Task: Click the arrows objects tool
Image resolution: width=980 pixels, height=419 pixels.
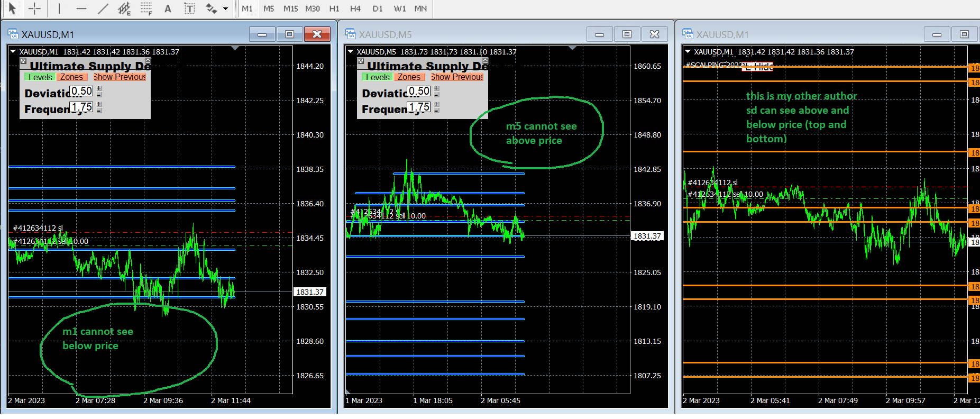Action: click(x=211, y=8)
